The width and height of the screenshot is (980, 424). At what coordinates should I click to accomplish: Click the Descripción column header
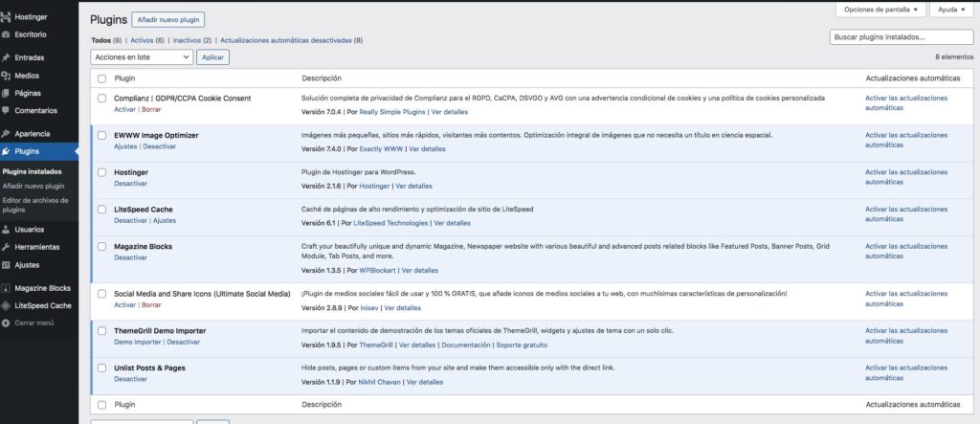(322, 78)
